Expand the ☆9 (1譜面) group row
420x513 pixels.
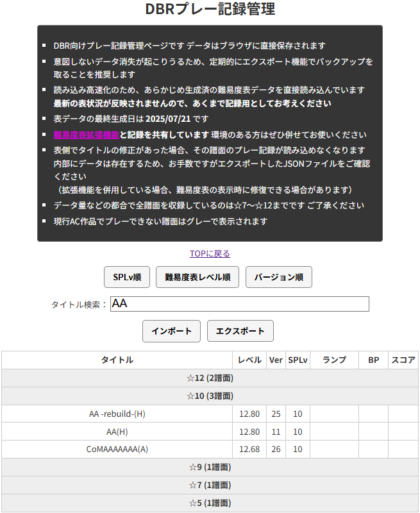pyautogui.click(x=210, y=467)
